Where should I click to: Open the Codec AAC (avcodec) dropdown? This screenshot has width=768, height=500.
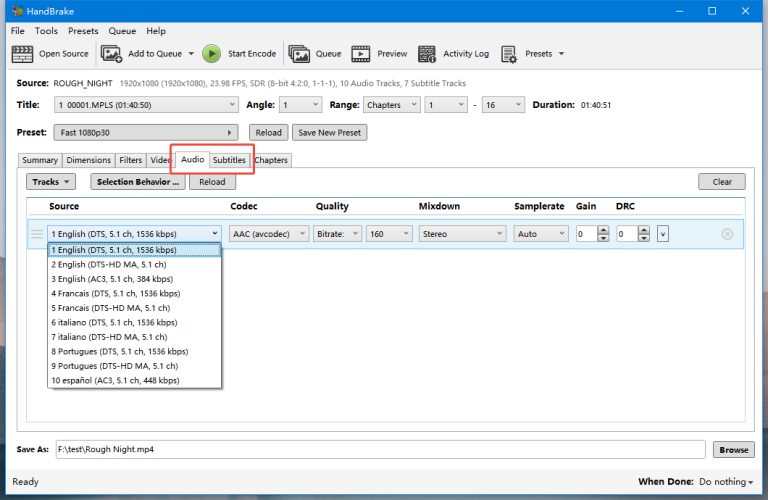click(x=269, y=234)
